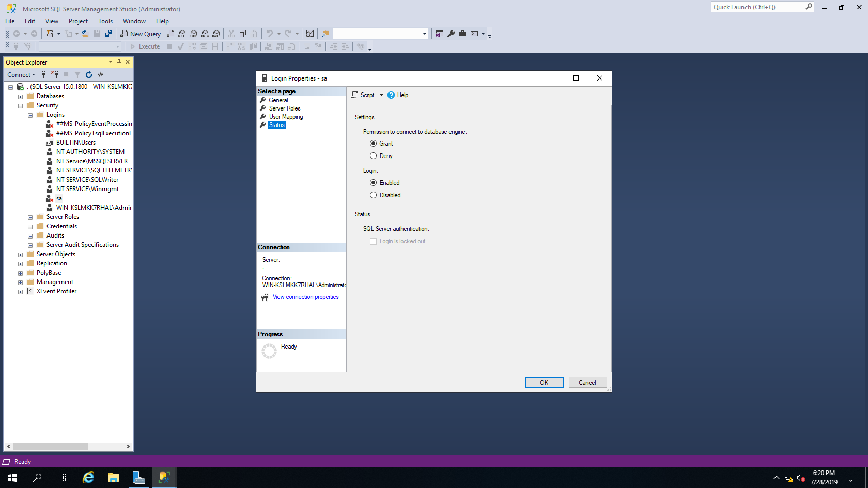Click the Database Engine Query icon

tap(171, 34)
